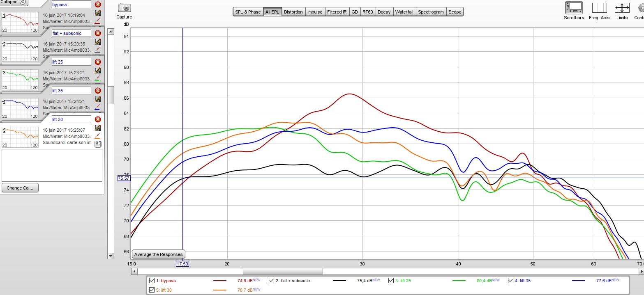The image size is (644, 295).
Task: Open the Distortion tab
Action: pos(293,12)
